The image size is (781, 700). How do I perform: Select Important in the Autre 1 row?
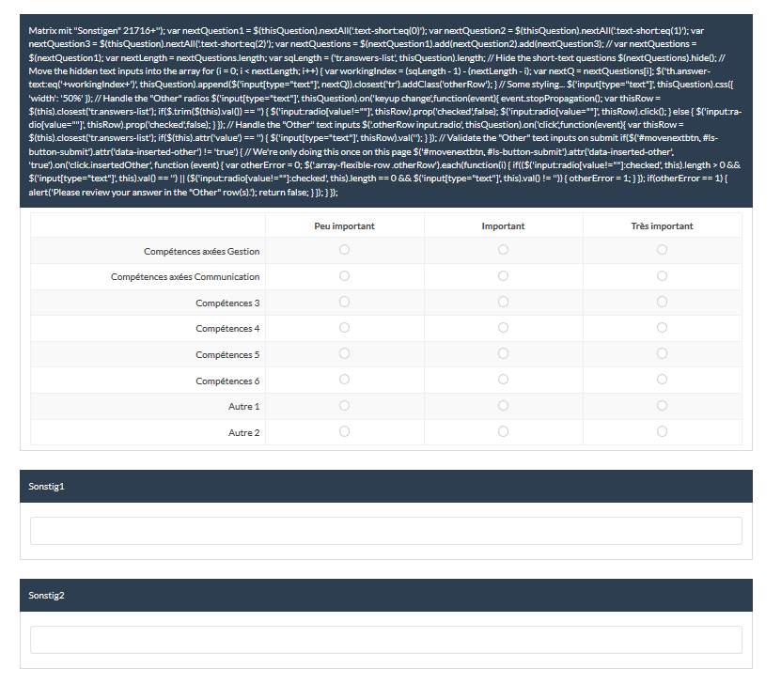503,406
